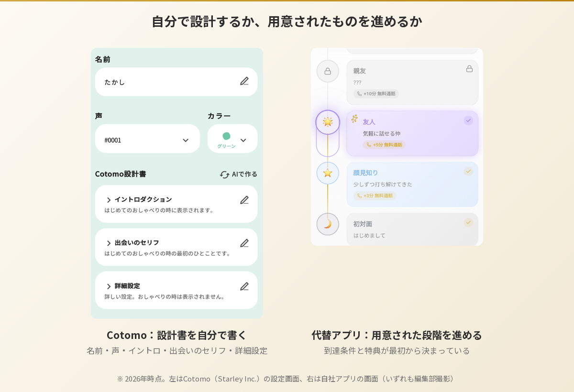Select the glowing star node for 友人

(328, 122)
